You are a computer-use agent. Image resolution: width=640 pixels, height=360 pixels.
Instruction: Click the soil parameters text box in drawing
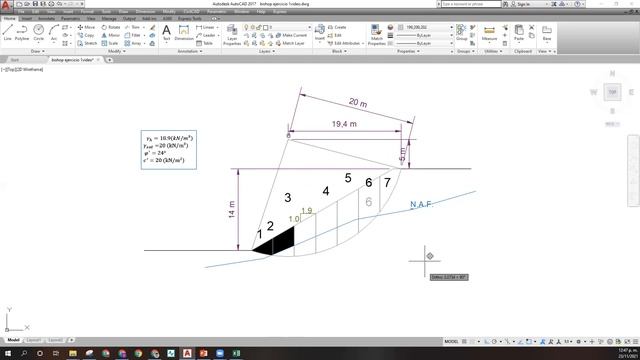(169, 149)
